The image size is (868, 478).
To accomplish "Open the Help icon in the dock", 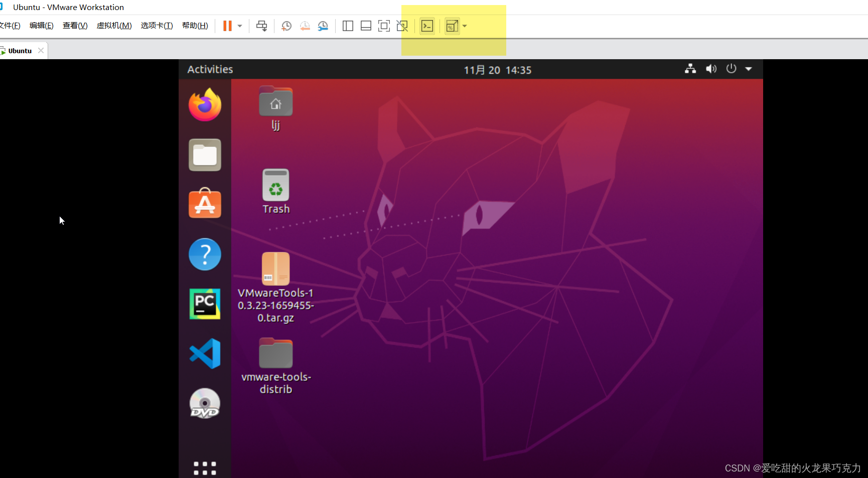I will tap(205, 254).
